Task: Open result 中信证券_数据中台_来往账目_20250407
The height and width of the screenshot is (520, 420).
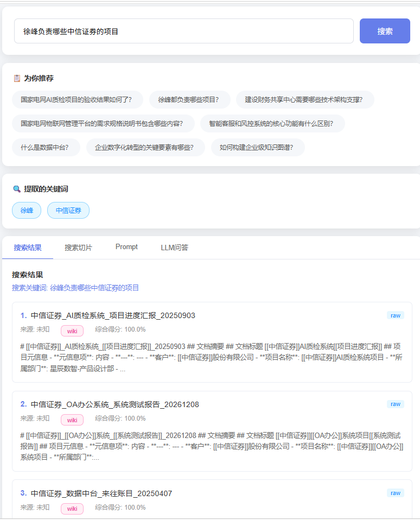Action: click(101, 493)
